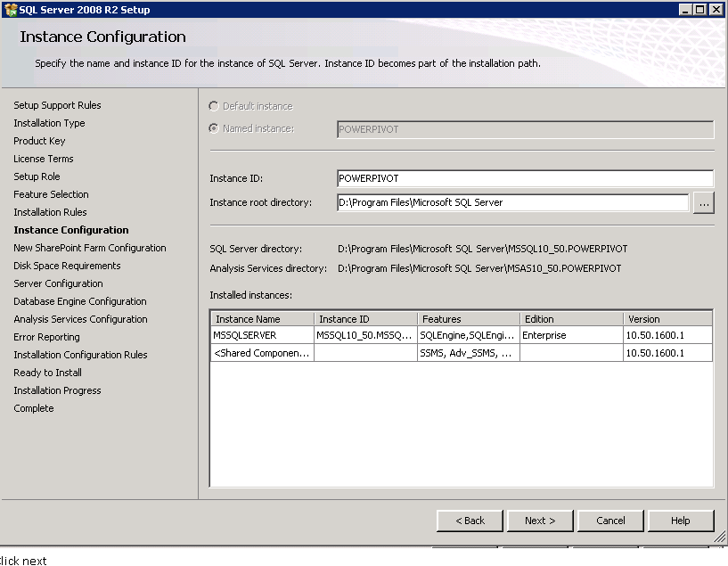Viewport: 728px width, 566px height.
Task: Click the Enterprise edition cell
Action: (x=571, y=335)
